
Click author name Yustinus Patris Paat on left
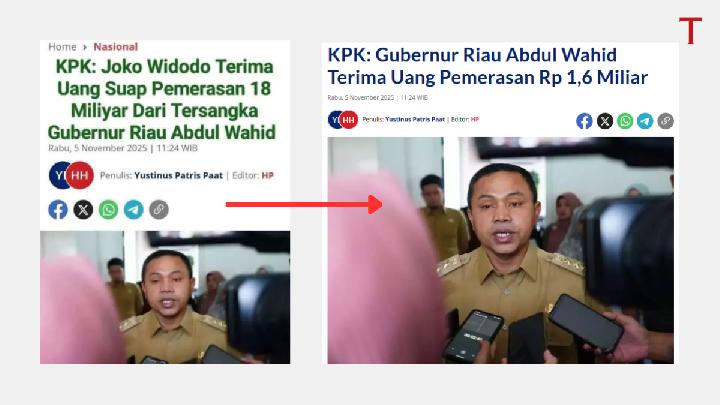click(178, 175)
